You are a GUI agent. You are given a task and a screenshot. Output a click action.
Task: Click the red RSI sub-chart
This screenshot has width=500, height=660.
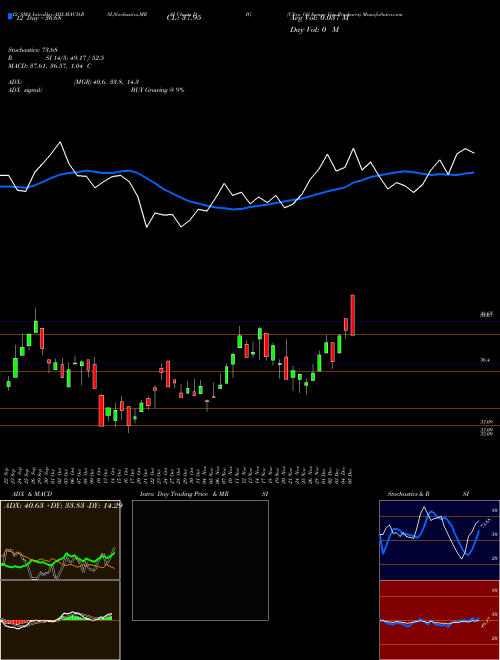439,620
